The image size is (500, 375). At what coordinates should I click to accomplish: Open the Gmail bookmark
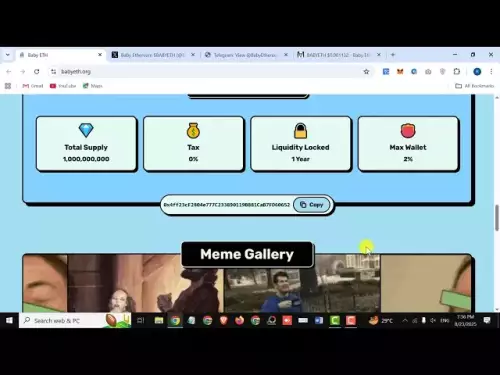[x=33, y=86]
